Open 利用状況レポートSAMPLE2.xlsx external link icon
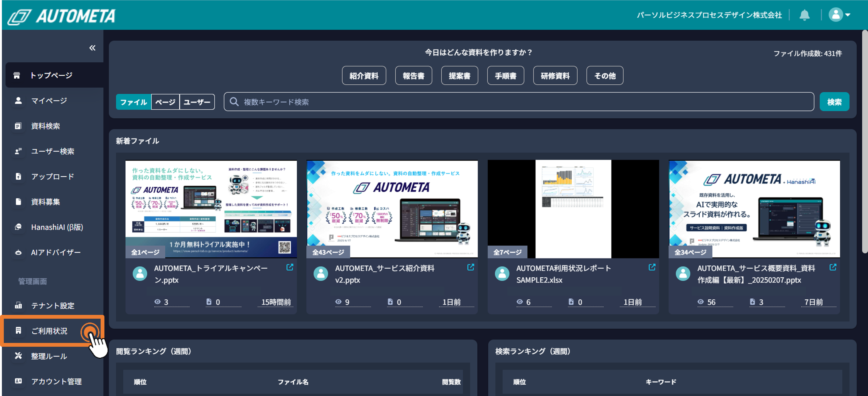The image size is (868, 396). tap(652, 267)
